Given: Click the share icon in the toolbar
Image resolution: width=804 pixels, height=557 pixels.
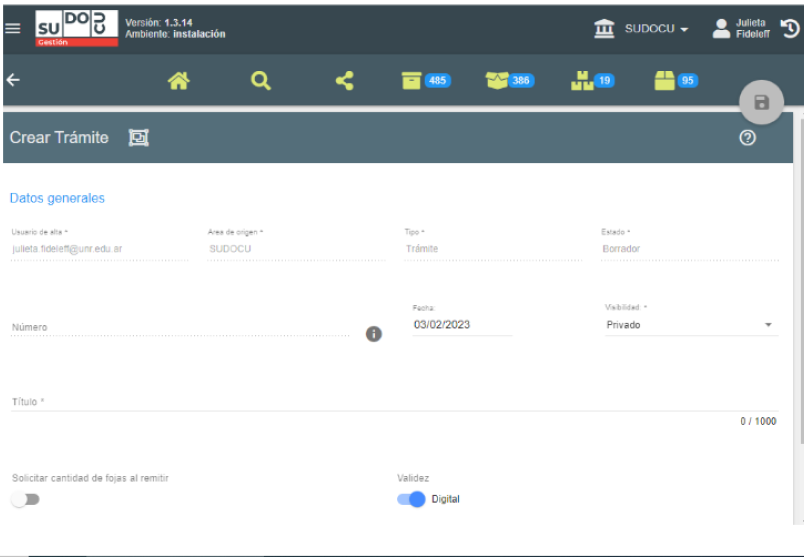Looking at the screenshot, I should 344,82.
